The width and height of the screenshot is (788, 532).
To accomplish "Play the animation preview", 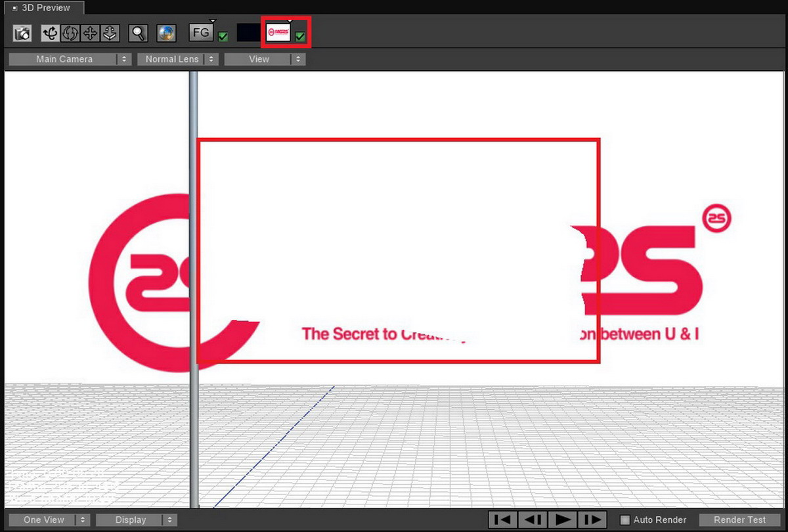I will (561, 520).
